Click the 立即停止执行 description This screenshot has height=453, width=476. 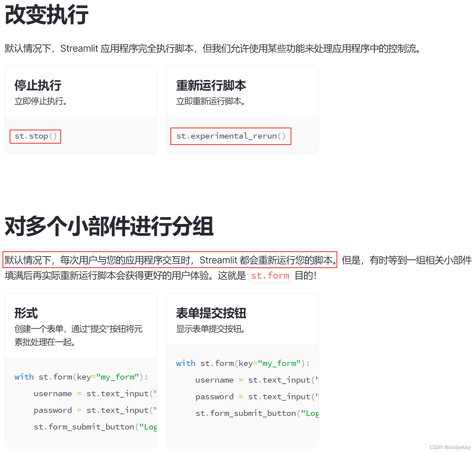(x=41, y=101)
